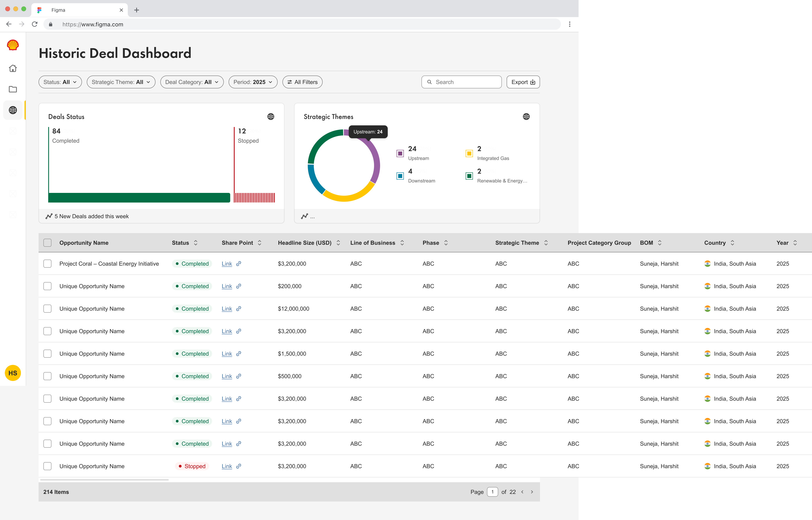
Task: Click the green Completed deals bar
Action: tap(139, 198)
